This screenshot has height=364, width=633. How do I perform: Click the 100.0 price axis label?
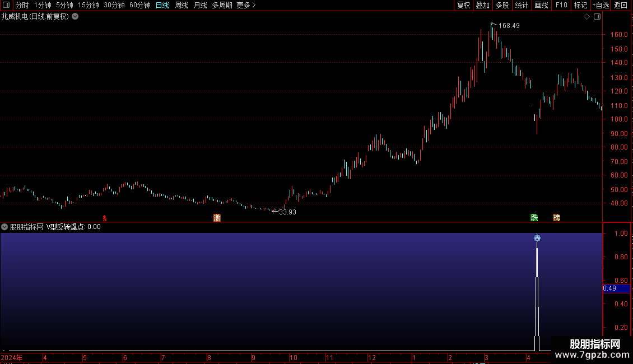619,119
